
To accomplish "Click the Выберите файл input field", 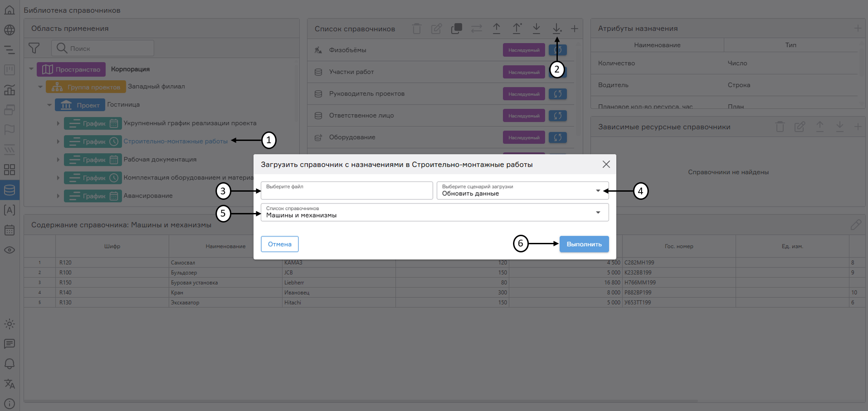I will (x=346, y=191).
